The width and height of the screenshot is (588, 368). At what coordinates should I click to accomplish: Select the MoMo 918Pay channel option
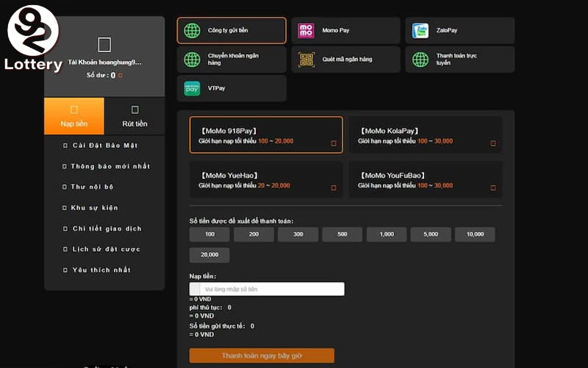point(265,135)
